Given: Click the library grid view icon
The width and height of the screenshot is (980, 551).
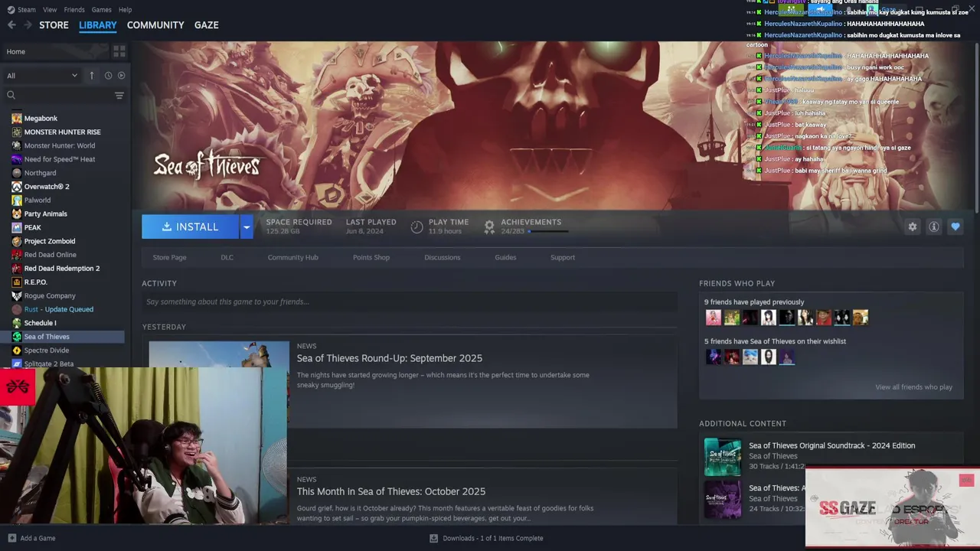Looking at the screenshot, I should click(x=119, y=51).
